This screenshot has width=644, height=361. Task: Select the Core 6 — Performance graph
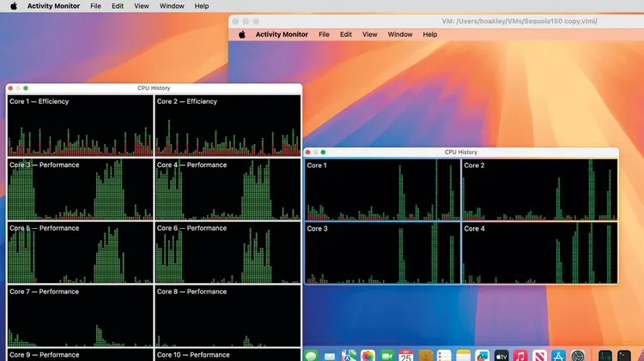[x=228, y=252]
